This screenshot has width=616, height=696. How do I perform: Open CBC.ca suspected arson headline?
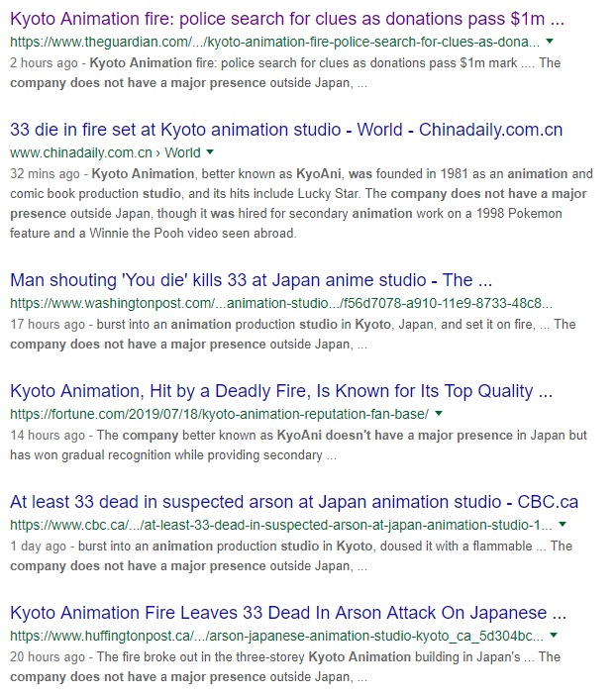(x=294, y=502)
